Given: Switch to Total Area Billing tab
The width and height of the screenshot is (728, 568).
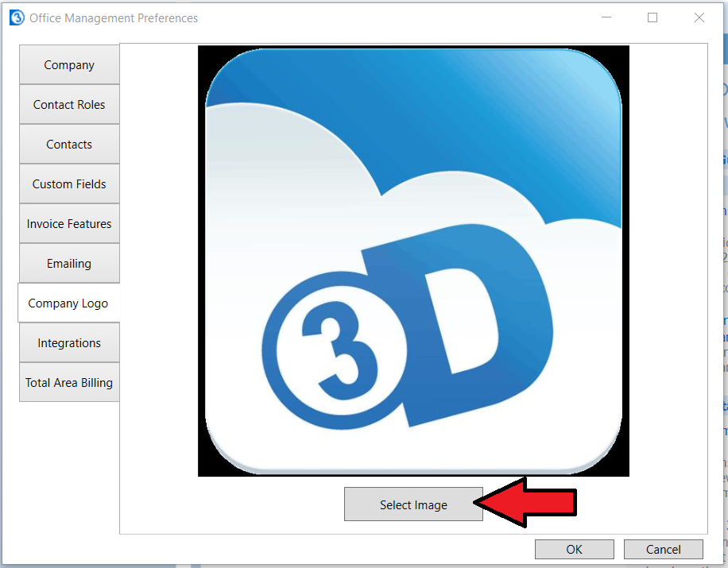Looking at the screenshot, I should tap(69, 382).
